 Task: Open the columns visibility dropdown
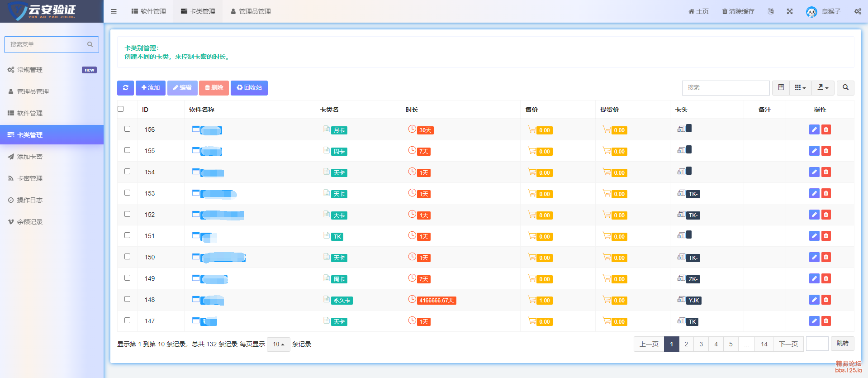800,88
